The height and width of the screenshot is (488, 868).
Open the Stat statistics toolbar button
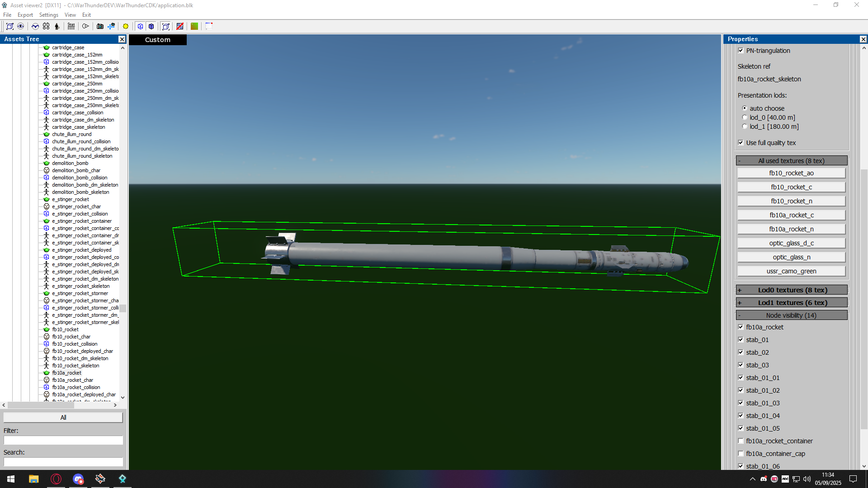tap(71, 26)
